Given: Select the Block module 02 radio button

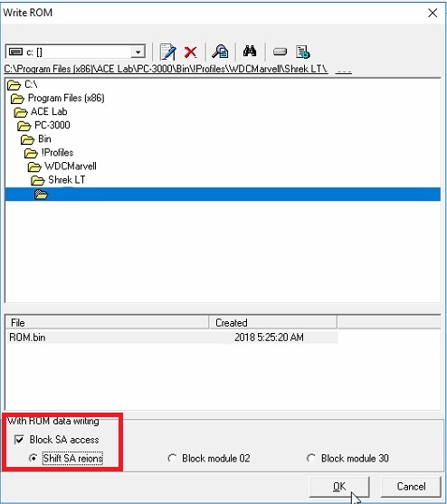Looking at the screenshot, I should click(172, 458).
